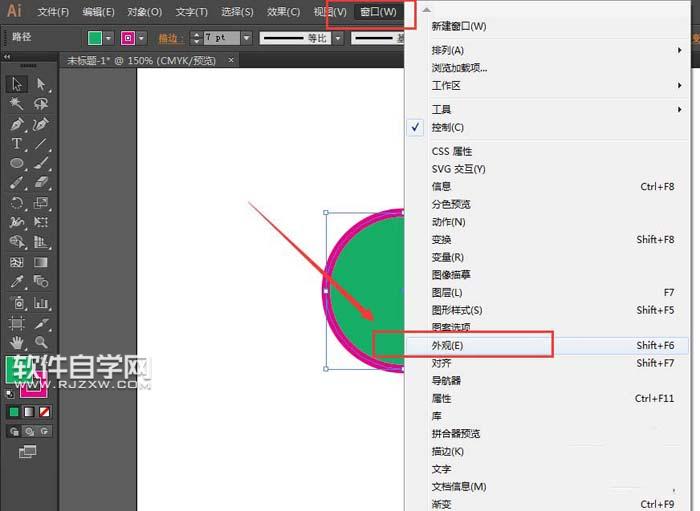The width and height of the screenshot is (700, 511).
Task: Click the green fill swatch in control bar
Action: pyautogui.click(x=95, y=38)
